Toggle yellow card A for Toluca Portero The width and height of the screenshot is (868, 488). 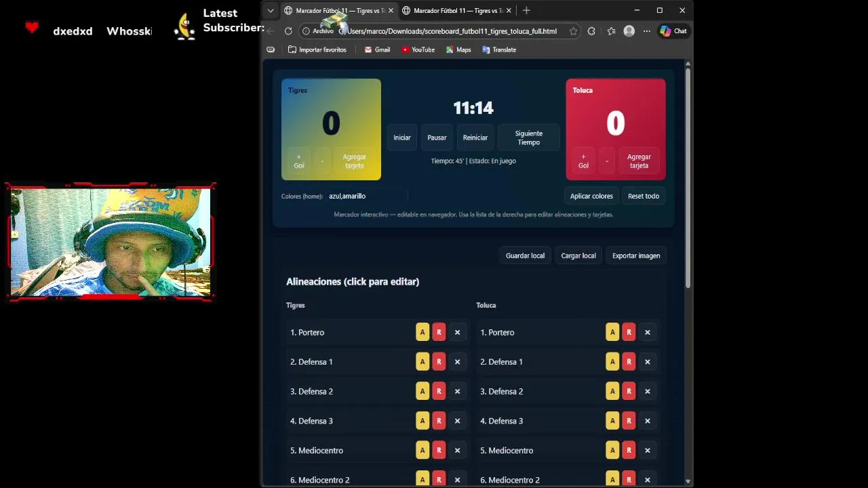pyautogui.click(x=612, y=332)
